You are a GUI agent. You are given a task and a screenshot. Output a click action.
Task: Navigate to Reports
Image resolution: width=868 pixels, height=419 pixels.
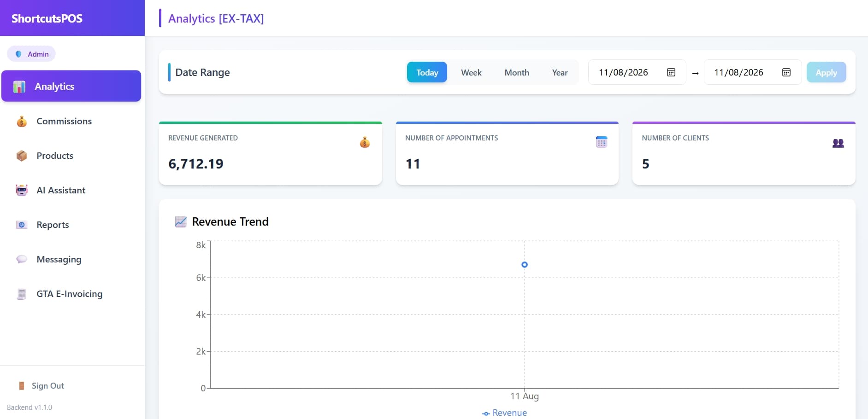click(x=71, y=225)
